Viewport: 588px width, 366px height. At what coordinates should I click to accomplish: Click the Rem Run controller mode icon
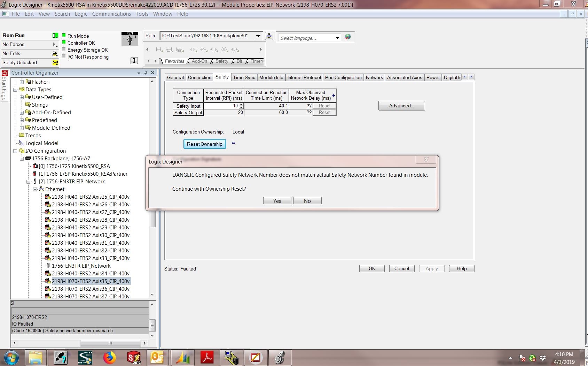pyautogui.click(x=55, y=35)
